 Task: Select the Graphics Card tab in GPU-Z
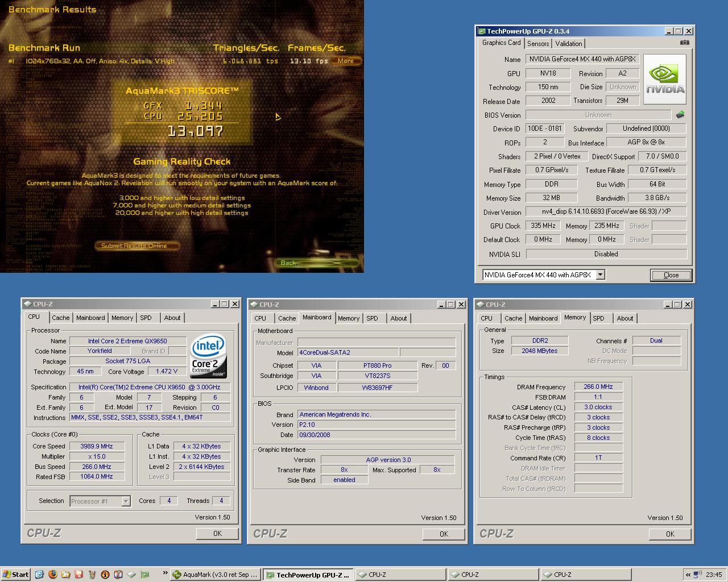click(501, 43)
